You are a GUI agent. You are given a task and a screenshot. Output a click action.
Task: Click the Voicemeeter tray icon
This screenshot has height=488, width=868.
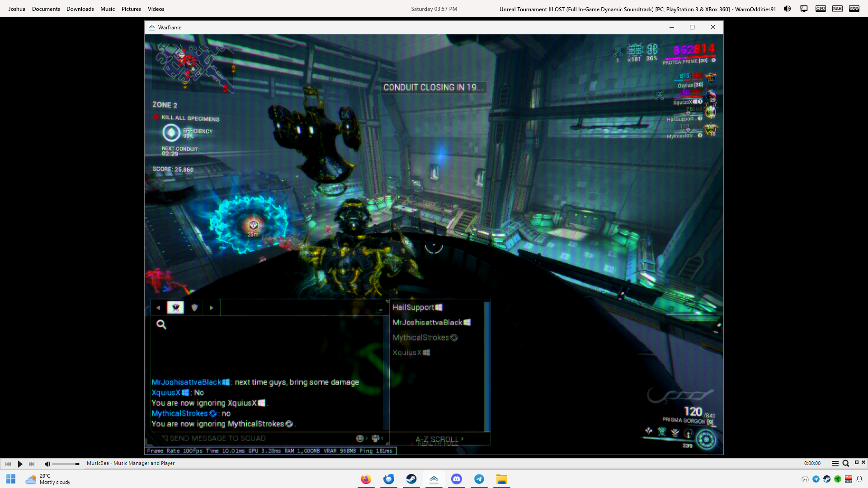(x=849, y=479)
